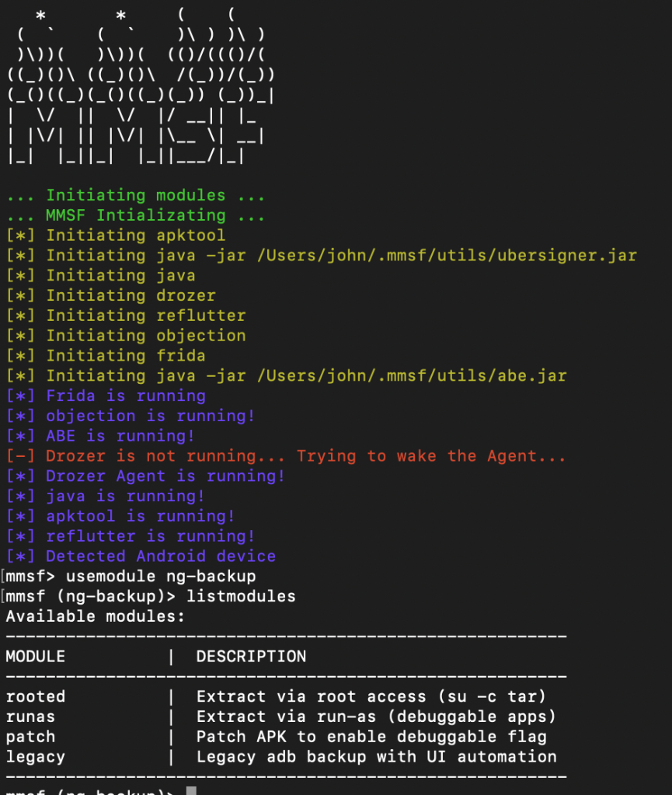Click the "Legacy adb backup with UI automation" description
The image size is (672, 795).
[x=376, y=756]
